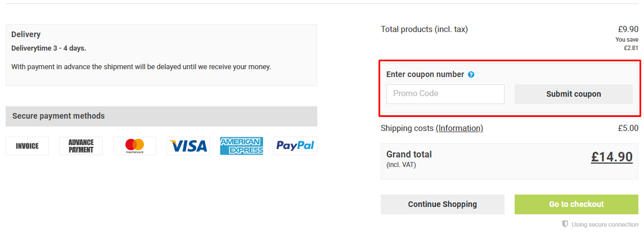Click the £14.90 grand total amount

tap(611, 157)
